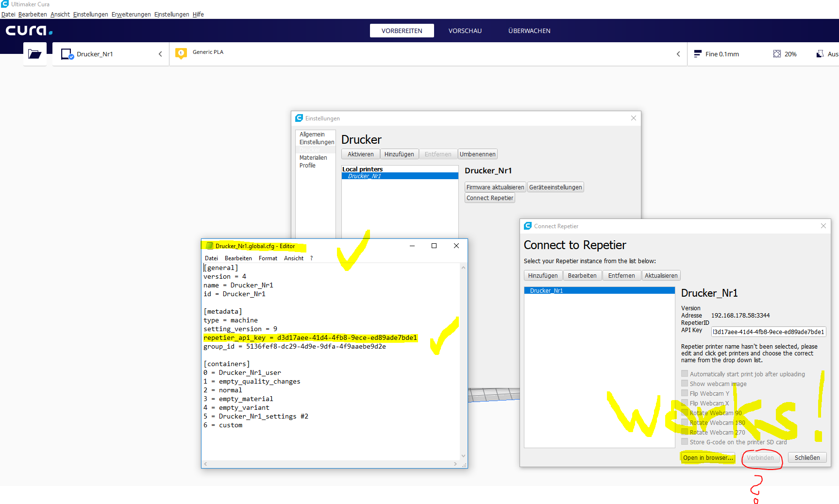The image size is (839, 504).
Task: Click the Firmware aktualisieren button
Action: point(495,187)
